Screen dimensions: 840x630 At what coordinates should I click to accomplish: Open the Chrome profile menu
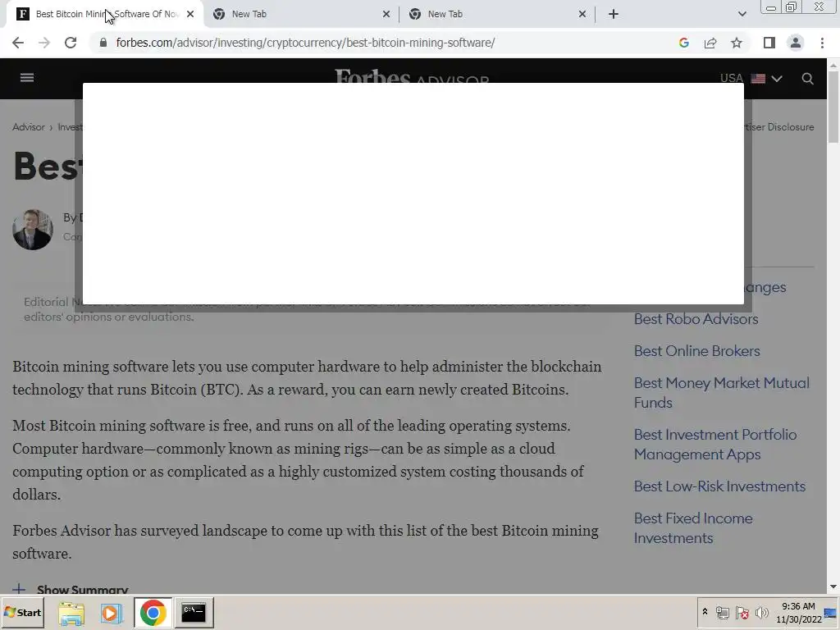click(x=796, y=43)
